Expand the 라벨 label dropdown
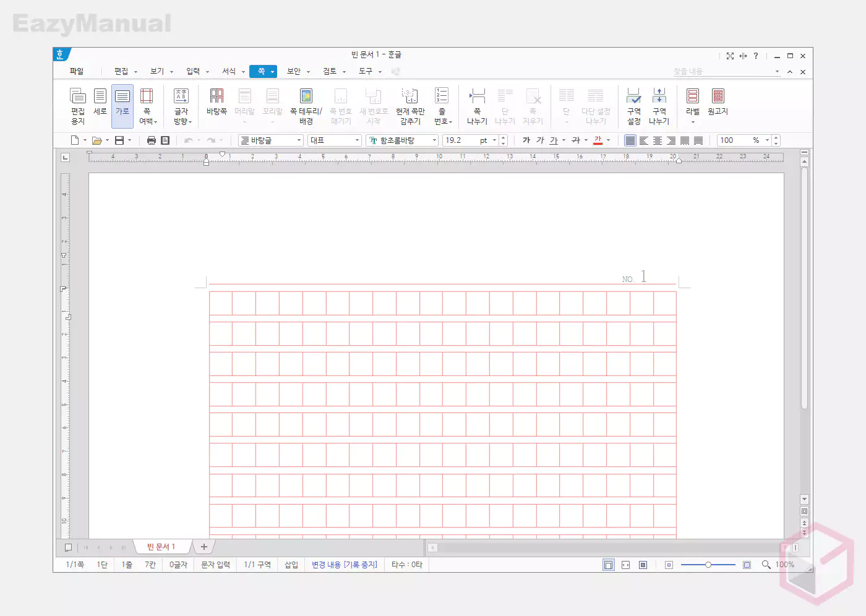Screen dimensions: 866x616 [693, 122]
